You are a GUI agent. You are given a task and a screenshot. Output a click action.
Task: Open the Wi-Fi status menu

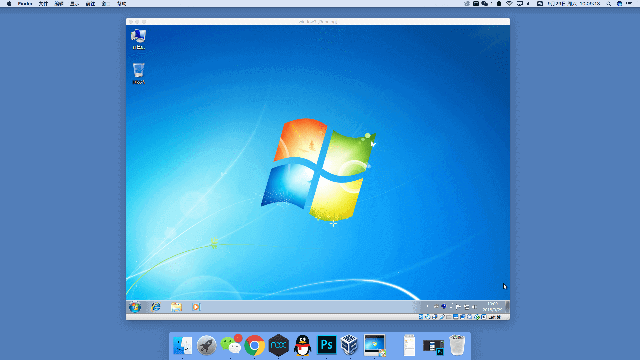[509, 4]
